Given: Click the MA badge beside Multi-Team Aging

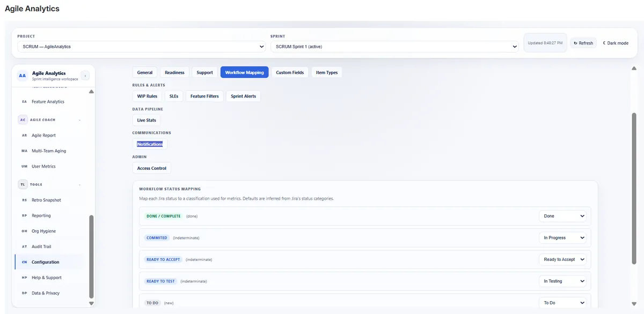Looking at the screenshot, I should [x=24, y=151].
